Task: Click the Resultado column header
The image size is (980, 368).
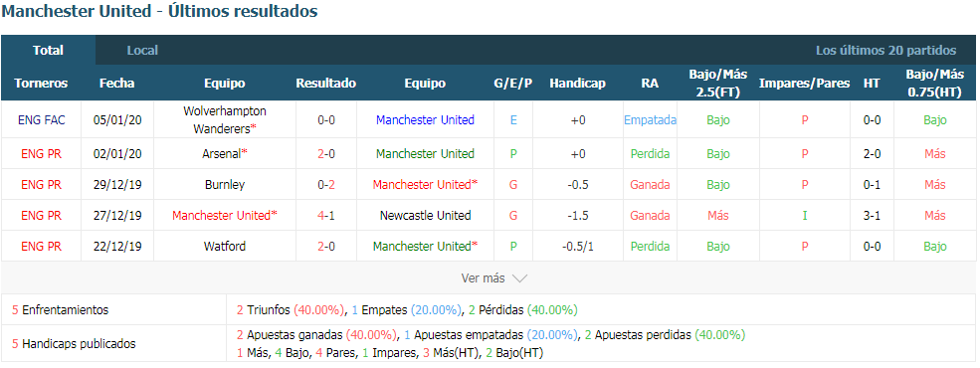Action: pyautogui.click(x=326, y=84)
